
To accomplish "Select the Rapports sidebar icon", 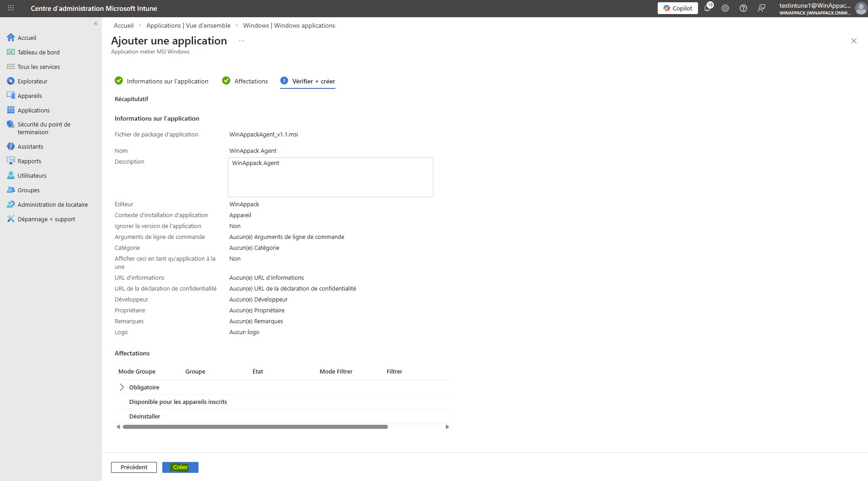I will [30, 161].
